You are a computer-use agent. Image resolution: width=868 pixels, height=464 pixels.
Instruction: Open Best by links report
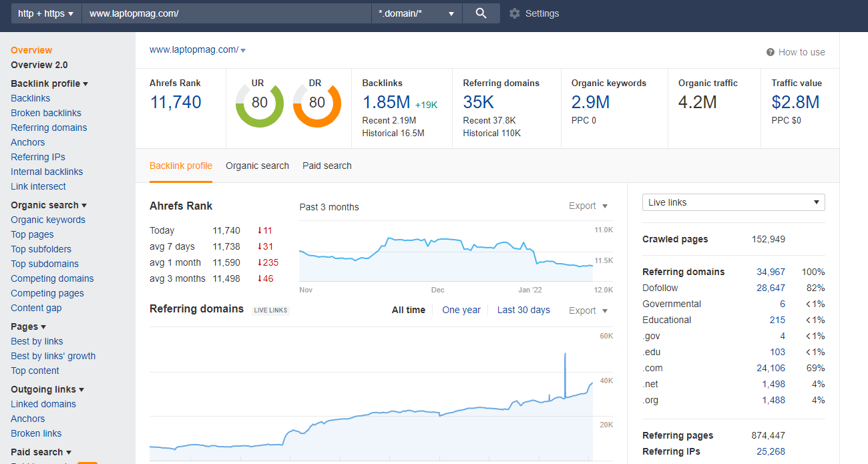37,341
